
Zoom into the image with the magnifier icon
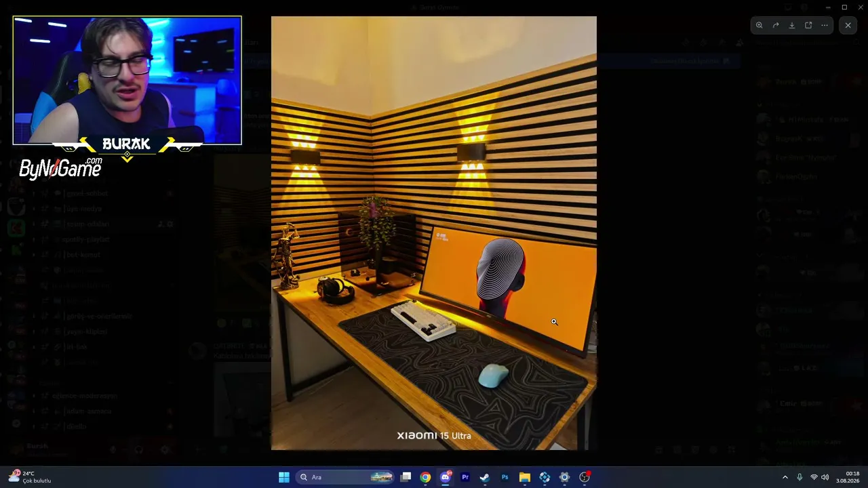point(759,25)
